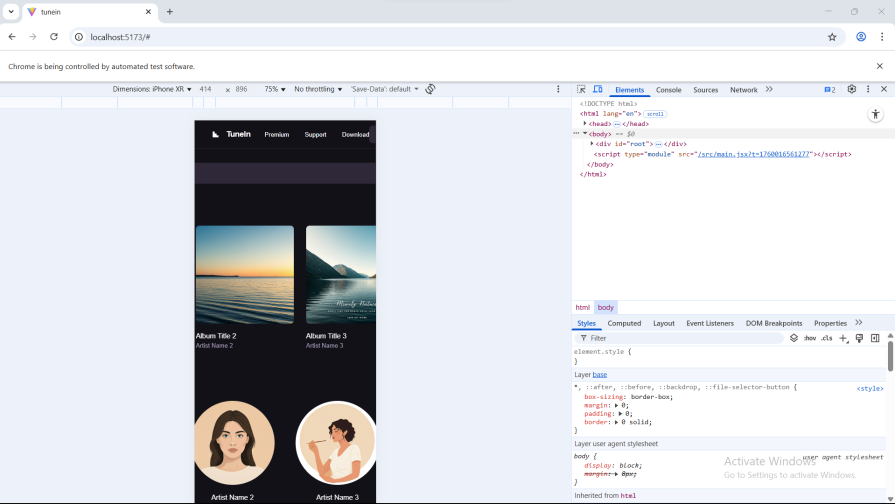The height and width of the screenshot is (504, 895).
Task: Expand the div root element node
Action: click(592, 143)
